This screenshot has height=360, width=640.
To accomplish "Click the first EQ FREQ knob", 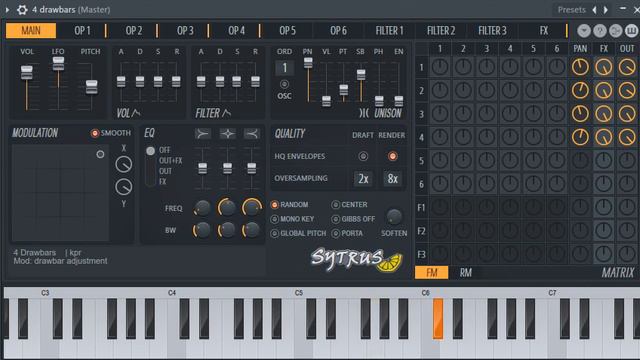I will point(202,208).
